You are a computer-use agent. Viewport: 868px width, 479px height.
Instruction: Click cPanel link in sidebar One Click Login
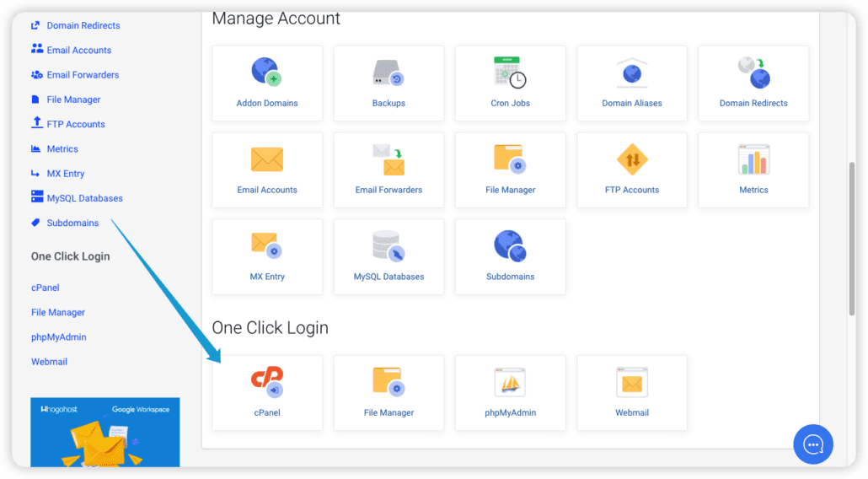pyautogui.click(x=45, y=288)
